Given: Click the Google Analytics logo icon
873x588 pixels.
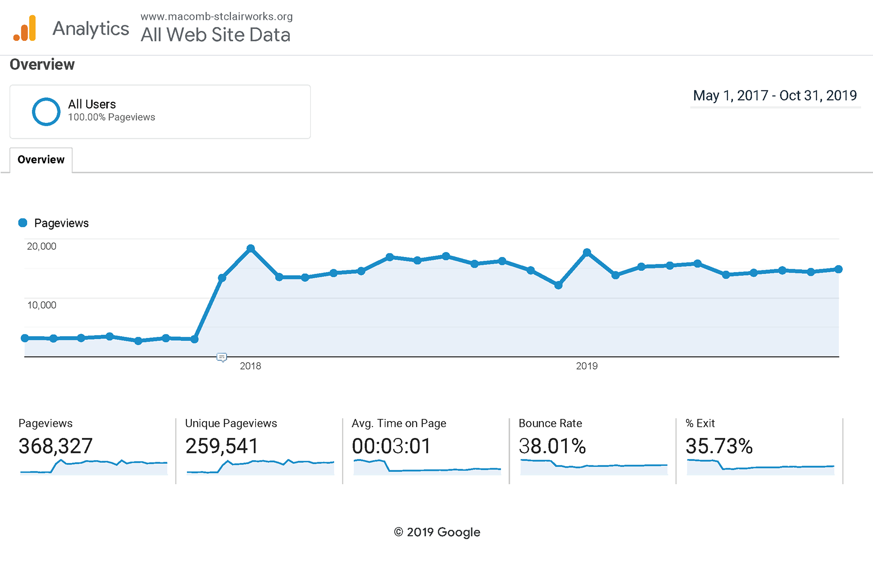Looking at the screenshot, I should pyautogui.click(x=25, y=29).
